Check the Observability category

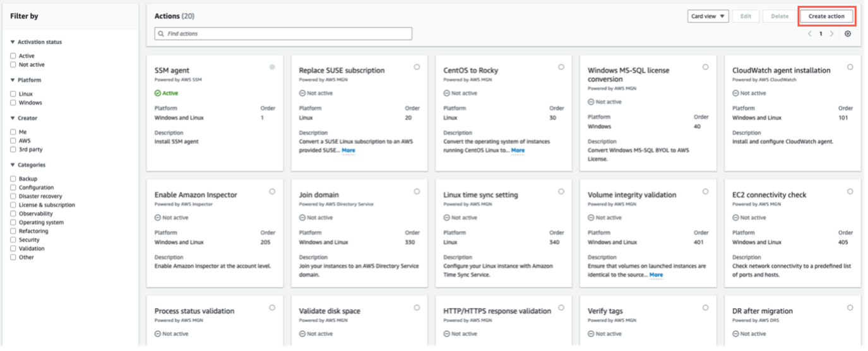coord(13,214)
